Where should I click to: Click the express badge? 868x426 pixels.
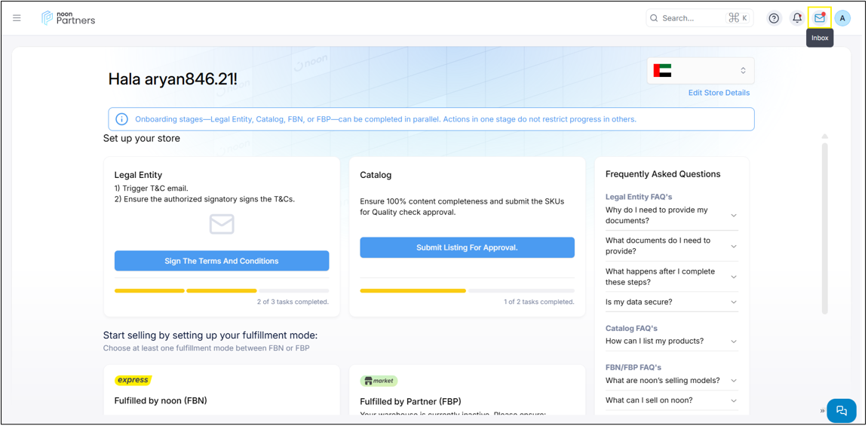(x=133, y=380)
